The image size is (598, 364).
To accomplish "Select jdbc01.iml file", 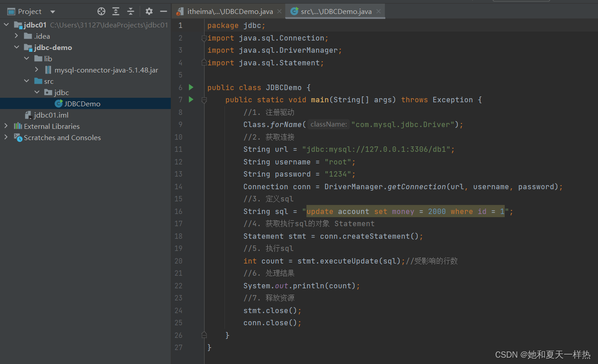I will 86,115.
